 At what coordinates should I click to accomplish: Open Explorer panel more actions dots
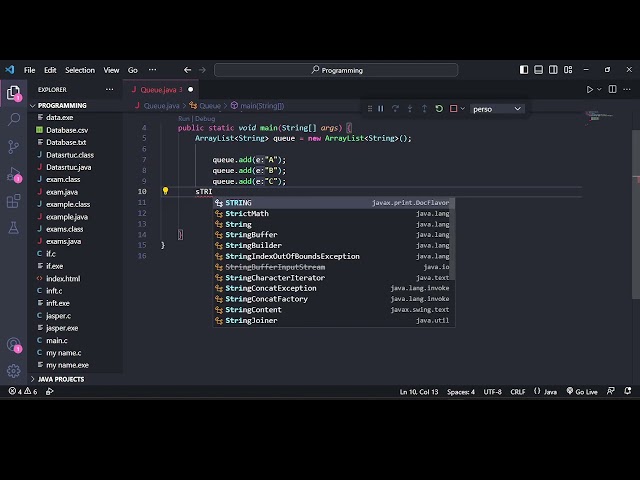pos(109,89)
